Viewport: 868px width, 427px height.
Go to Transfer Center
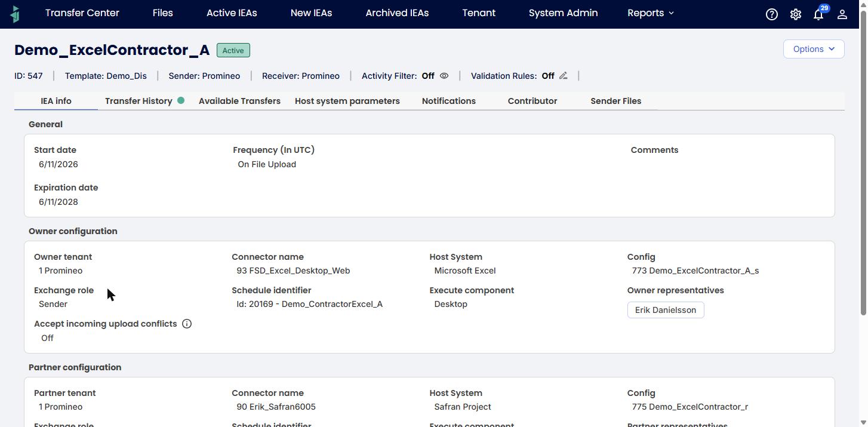pos(82,13)
